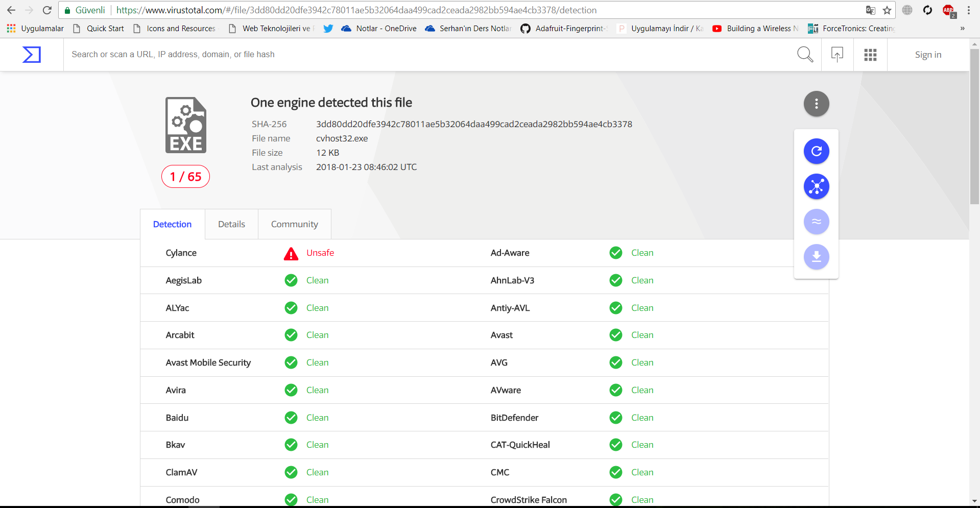Image resolution: width=980 pixels, height=508 pixels.
Task: Switch to the Detection tab
Action: [x=173, y=224]
